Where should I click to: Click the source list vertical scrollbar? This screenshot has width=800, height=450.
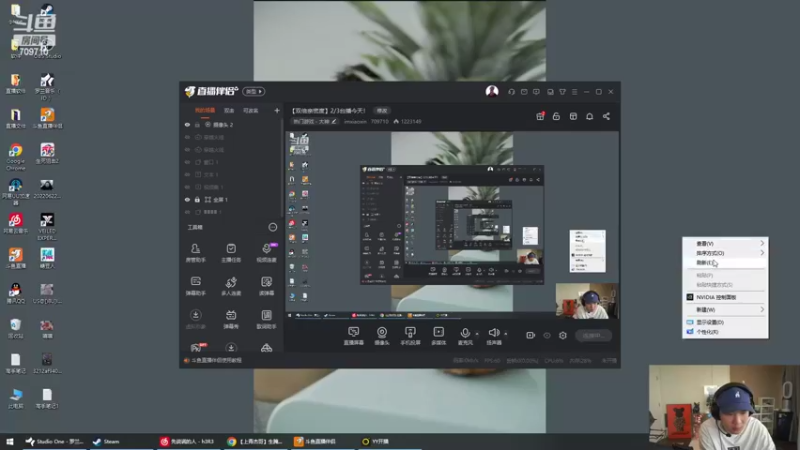pos(282,168)
